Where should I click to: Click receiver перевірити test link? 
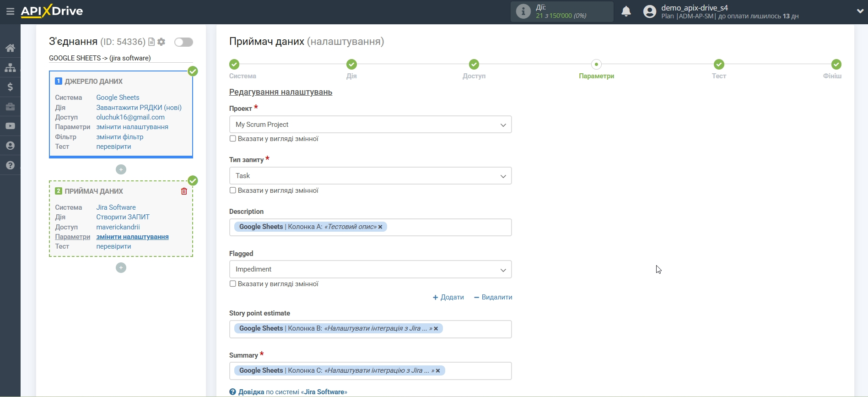click(113, 246)
